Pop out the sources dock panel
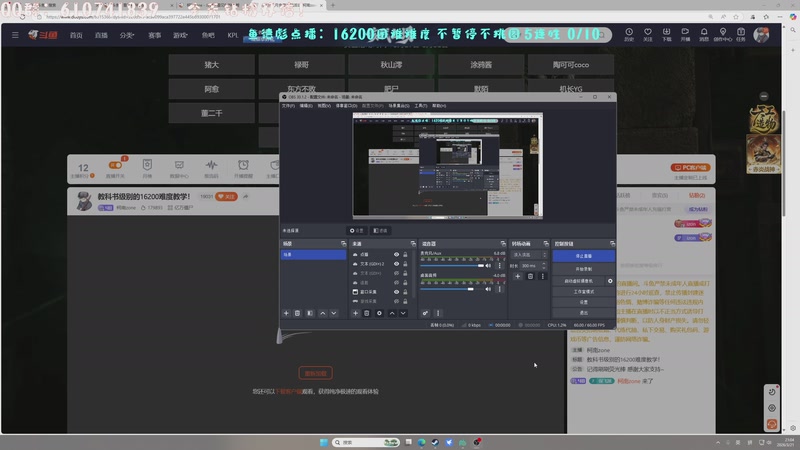The height and width of the screenshot is (450, 800). pyautogui.click(x=413, y=244)
